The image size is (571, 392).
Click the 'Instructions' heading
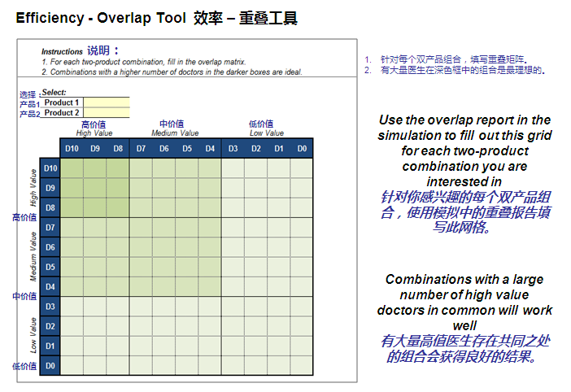[x=62, y=51]
